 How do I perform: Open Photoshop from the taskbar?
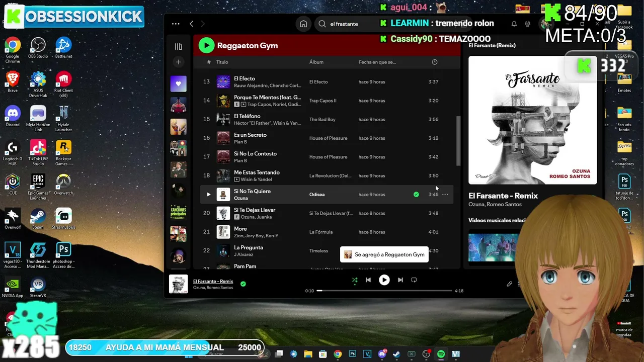click(x=352, y=354)
